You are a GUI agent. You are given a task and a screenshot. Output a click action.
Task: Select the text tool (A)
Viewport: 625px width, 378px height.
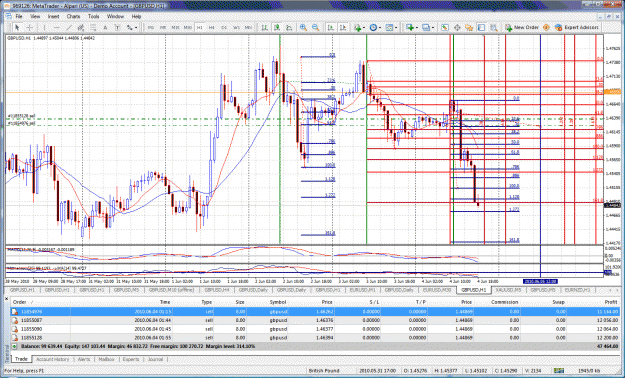tap(105, 28)
